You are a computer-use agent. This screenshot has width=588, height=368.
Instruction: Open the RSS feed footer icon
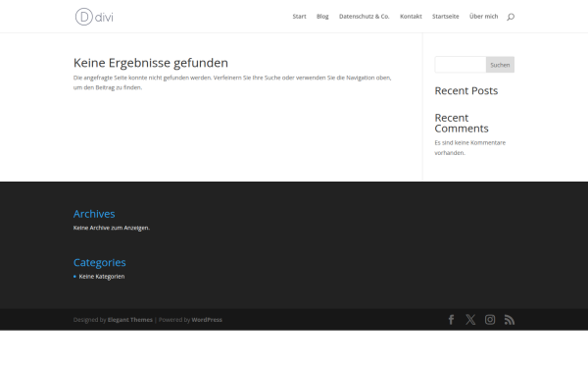(510, 320)
